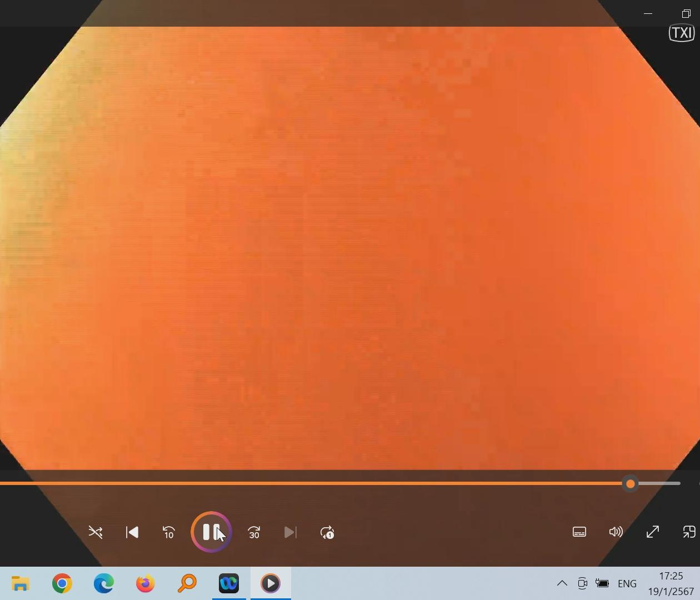700x600 pixels.
Task: Launch Google Chrome from taskbar
Action: (62, 583)
